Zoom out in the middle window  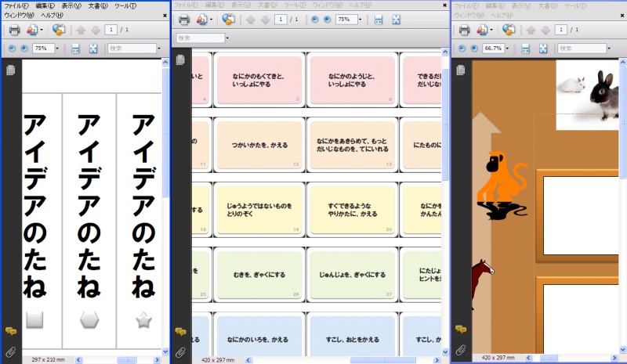(315, 20)
